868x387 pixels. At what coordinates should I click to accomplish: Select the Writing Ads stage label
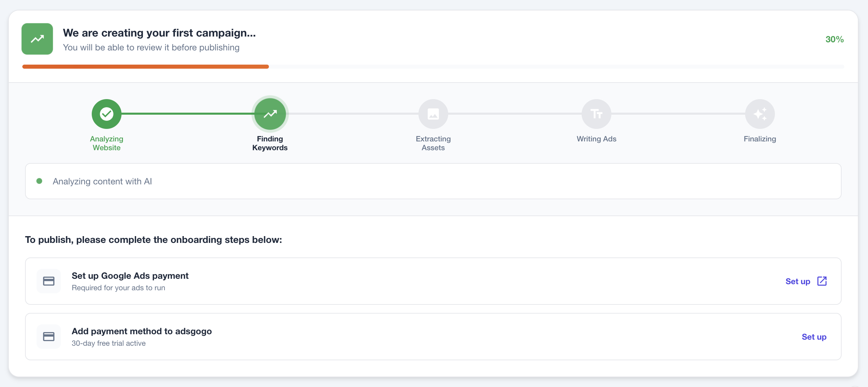point(596,139)
